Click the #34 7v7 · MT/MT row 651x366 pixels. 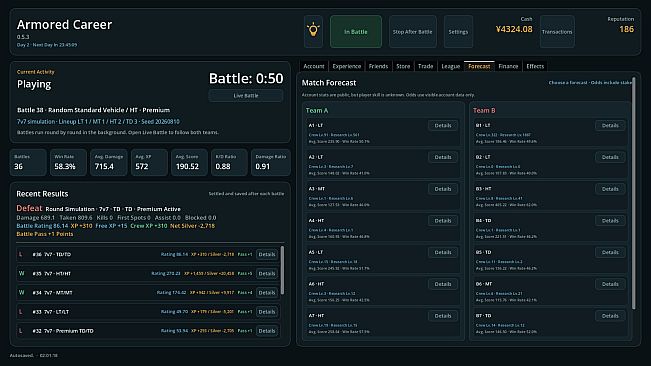tap(148, 293)
